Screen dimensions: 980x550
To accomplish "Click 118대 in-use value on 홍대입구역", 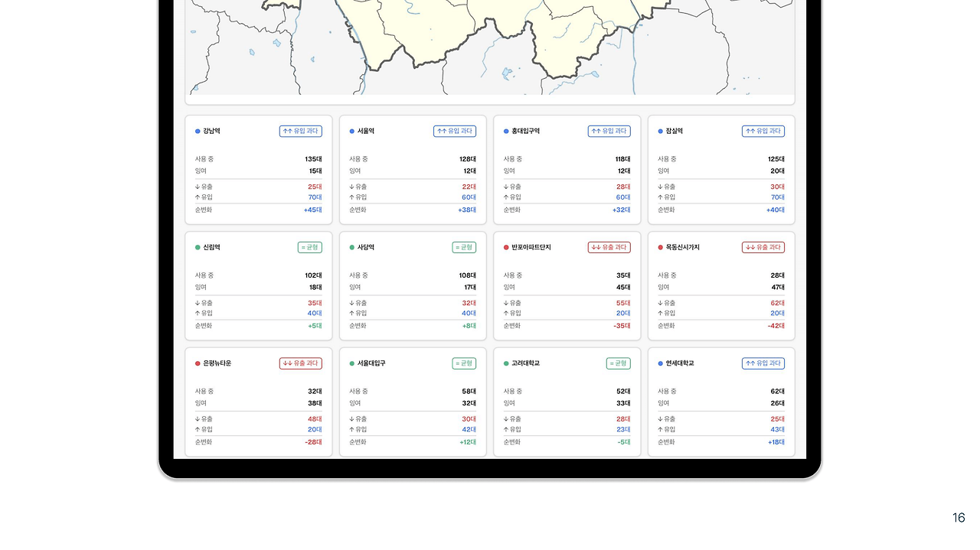I will click(622, 159).
